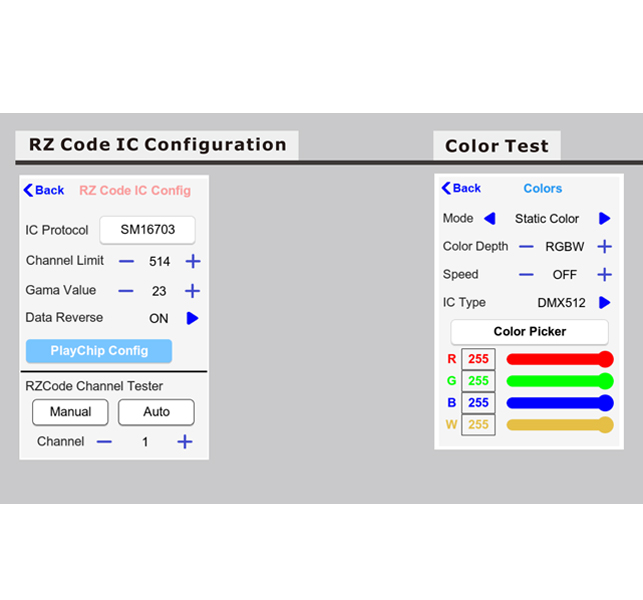Increase the Speed setting
Viewport: 643px width, 600px height.
(604, 275)
